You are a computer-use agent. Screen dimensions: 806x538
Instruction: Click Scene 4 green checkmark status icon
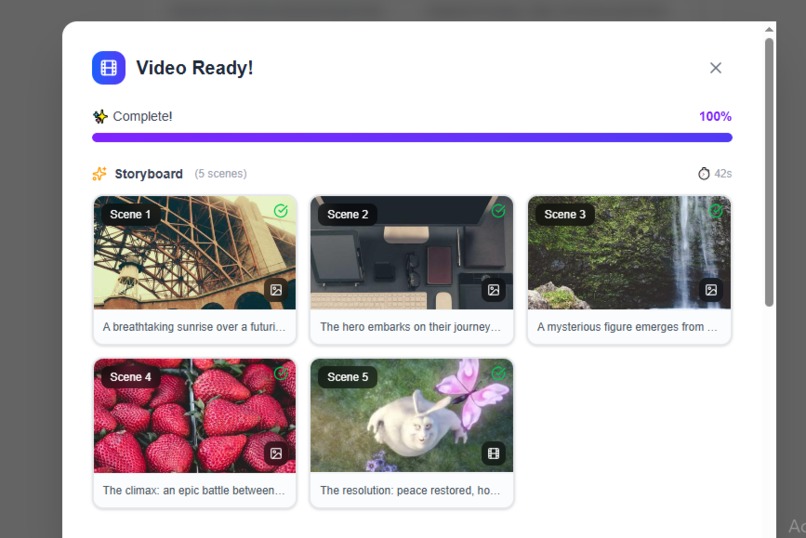pos(281,373)
